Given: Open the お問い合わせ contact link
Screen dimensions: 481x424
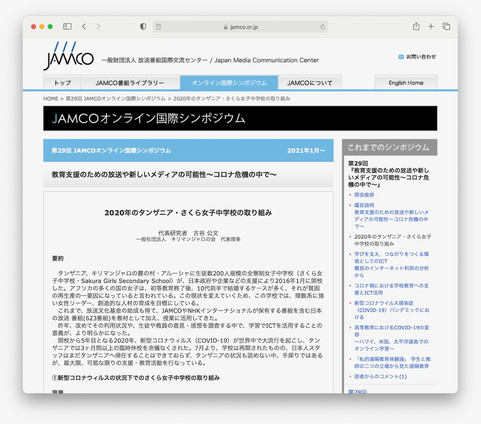Looking at the screenshot, I should pyautogui.click(x=421, y=57).
